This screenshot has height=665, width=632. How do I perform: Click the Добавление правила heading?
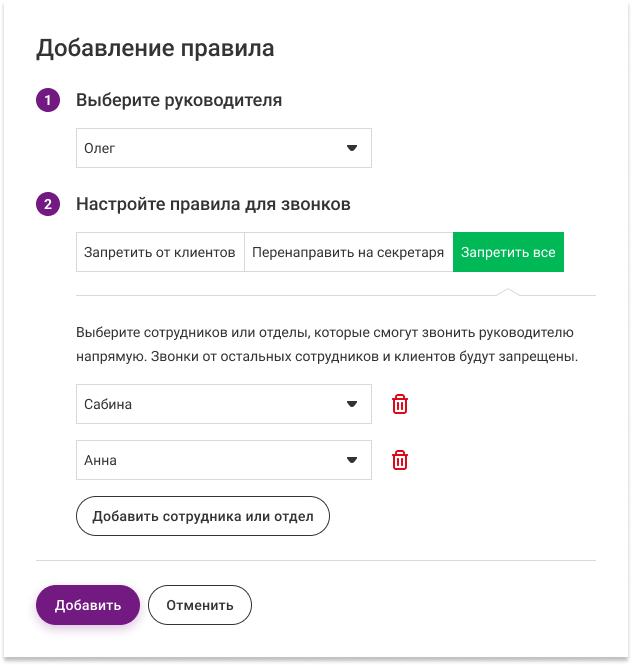[x=155, y=48]
